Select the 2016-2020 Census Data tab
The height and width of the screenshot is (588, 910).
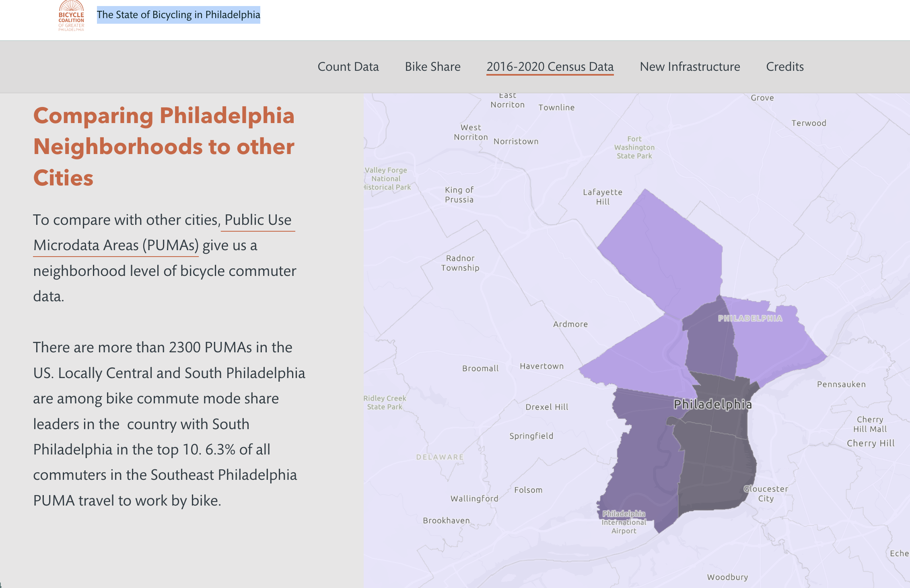[x=550, y=66]
